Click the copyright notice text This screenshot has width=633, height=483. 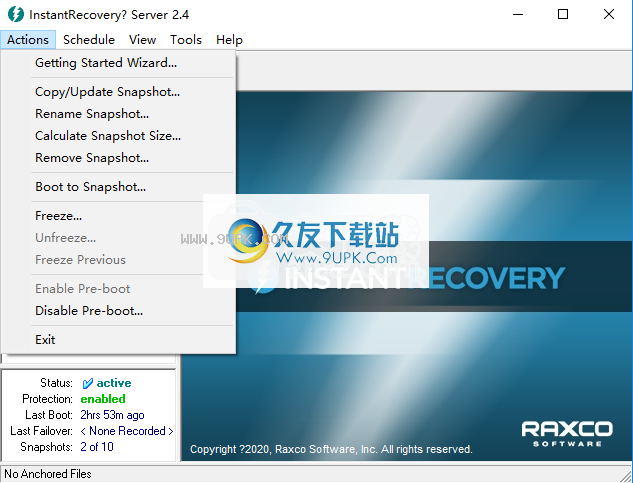[x=331, y=449]
